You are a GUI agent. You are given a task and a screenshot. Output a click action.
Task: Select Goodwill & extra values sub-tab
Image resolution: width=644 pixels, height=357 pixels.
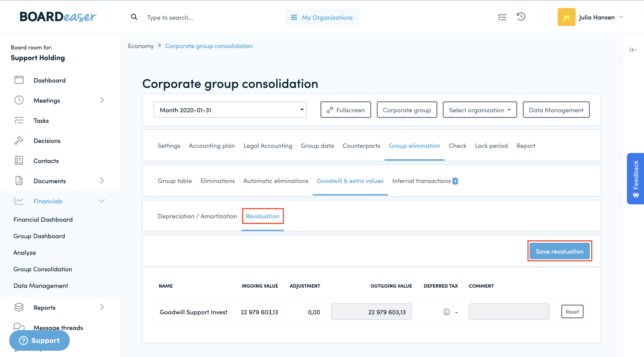(x=350, y=181)
